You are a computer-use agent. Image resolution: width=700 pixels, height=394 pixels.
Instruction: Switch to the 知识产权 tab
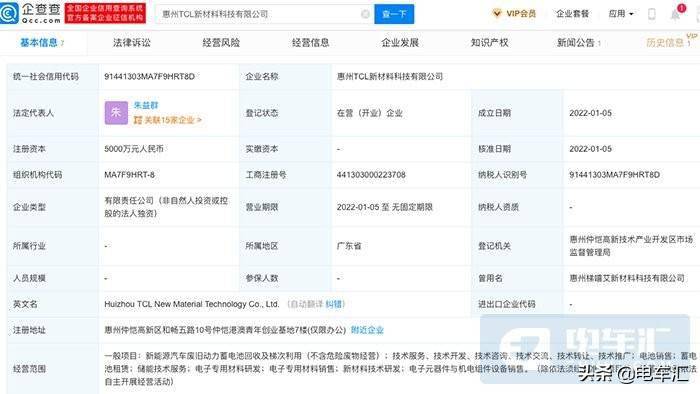click(489, 42)
